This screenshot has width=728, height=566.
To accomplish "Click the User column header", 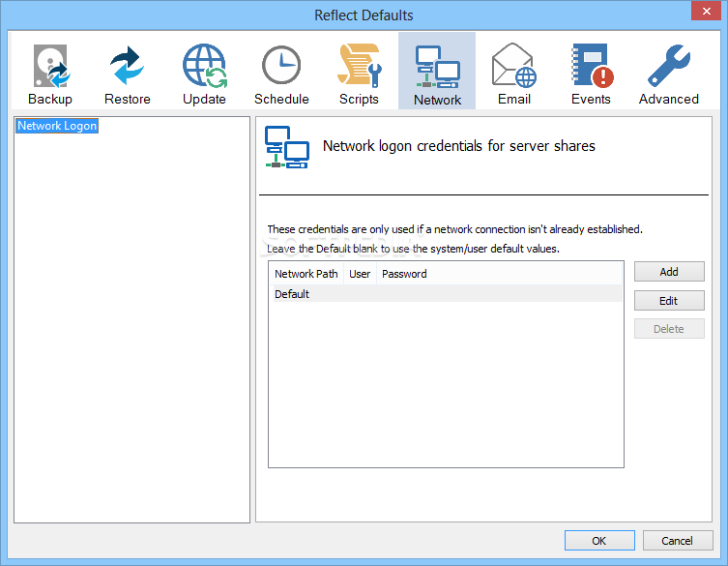I will tap(360, 274).
